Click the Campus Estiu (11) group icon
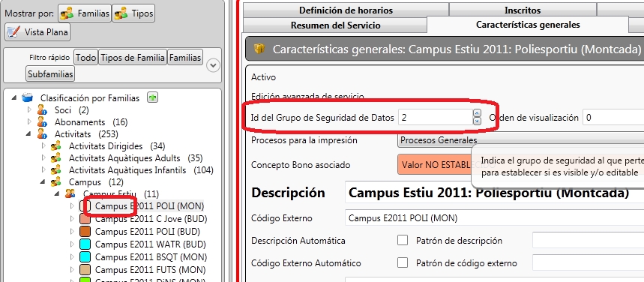The height and width of the screenshot is (282, 644). 70,193
